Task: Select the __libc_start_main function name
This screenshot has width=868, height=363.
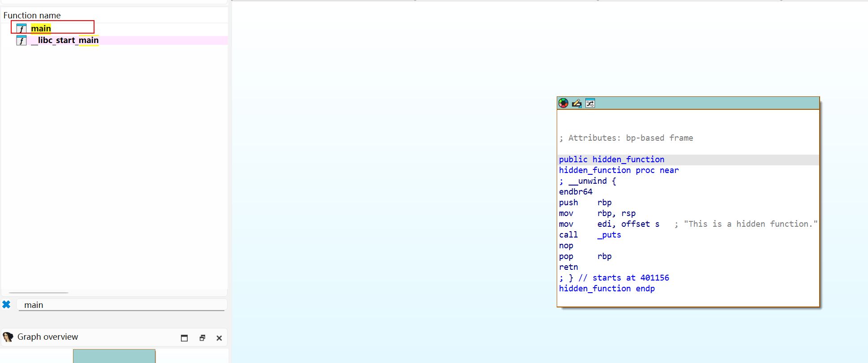Action: (x=65, y=40)
